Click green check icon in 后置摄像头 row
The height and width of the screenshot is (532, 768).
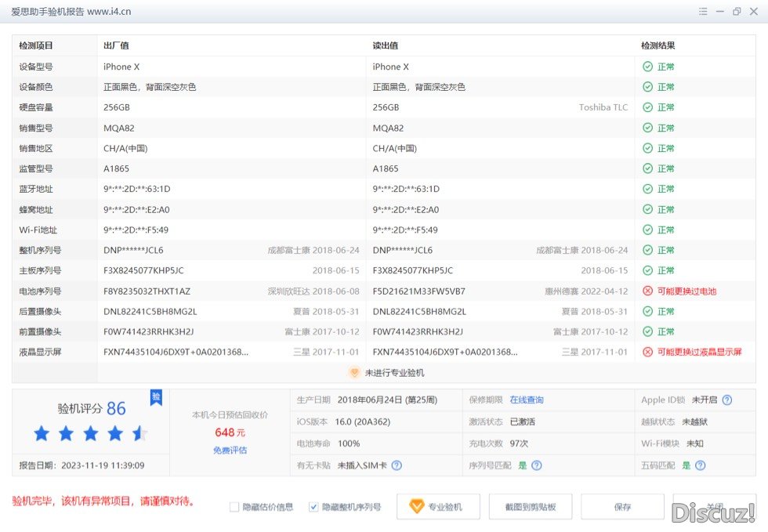pyautogui.click(x=647, y=311)
